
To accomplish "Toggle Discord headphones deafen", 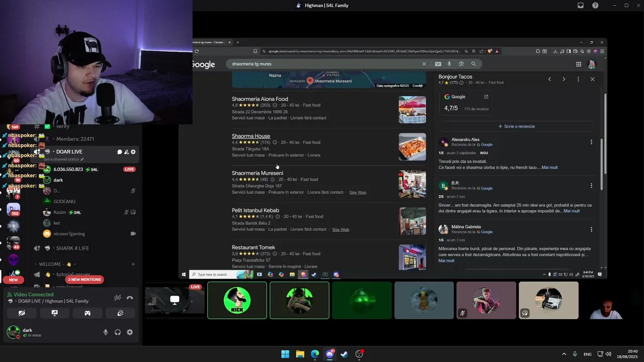I will coord(118,332).
